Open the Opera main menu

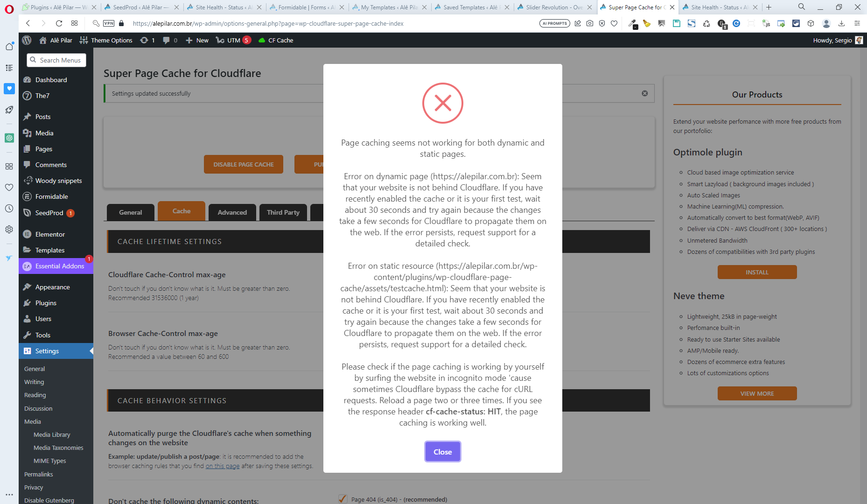pos(9,8)
